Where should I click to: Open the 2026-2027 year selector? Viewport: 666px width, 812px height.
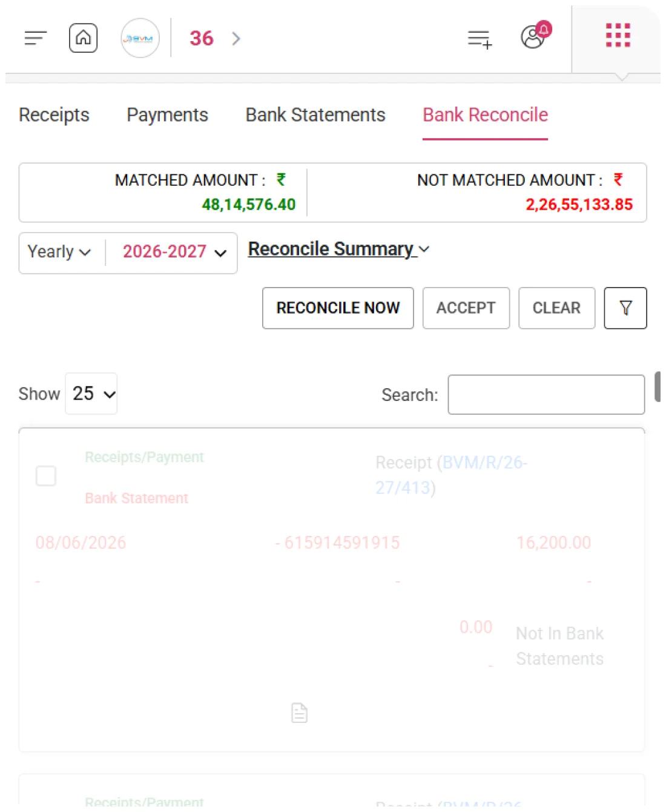point(174,252)
